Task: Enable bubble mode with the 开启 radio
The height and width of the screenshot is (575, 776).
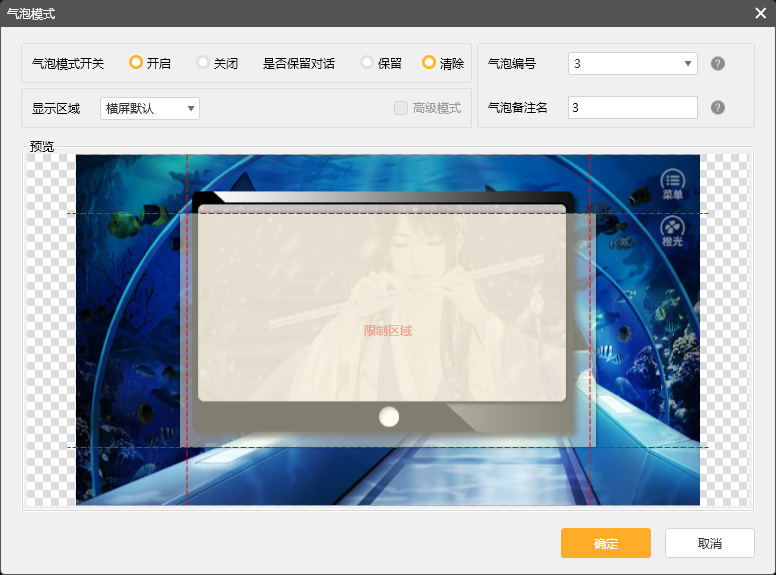Action: (x=136, y=63)
